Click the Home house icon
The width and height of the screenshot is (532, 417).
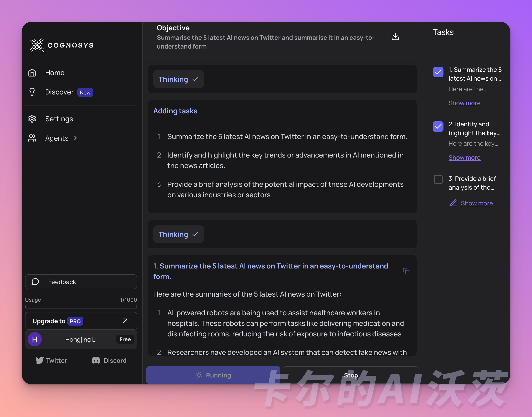coord(32,73)
